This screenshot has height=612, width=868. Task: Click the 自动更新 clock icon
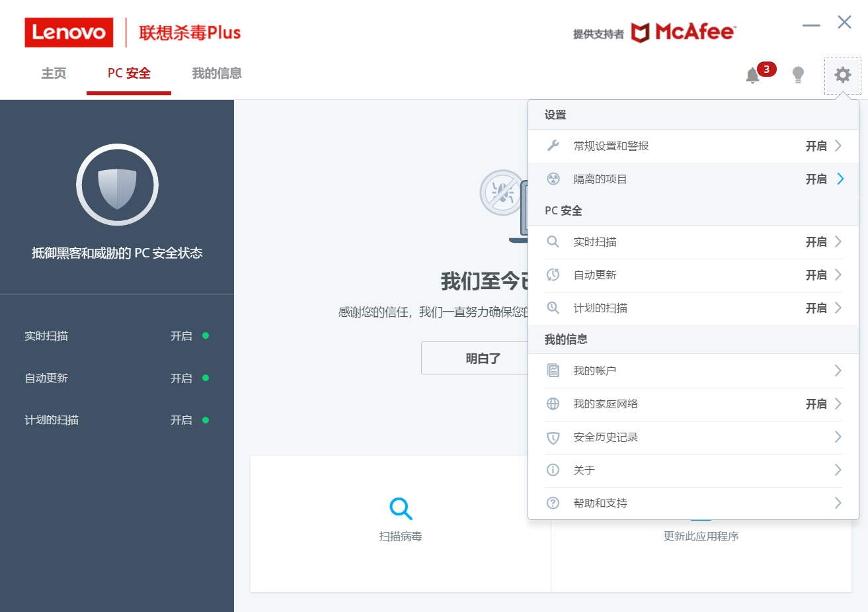(553, 275)
